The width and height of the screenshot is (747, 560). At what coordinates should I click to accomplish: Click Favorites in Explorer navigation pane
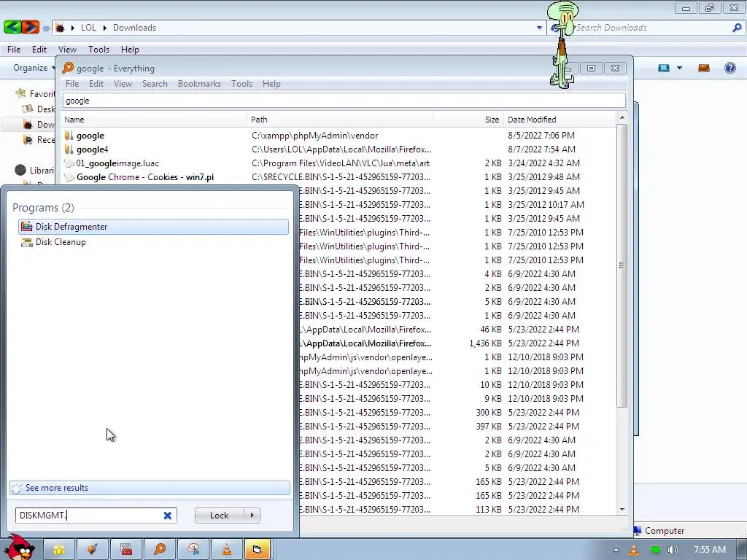[x=34, y=93]
